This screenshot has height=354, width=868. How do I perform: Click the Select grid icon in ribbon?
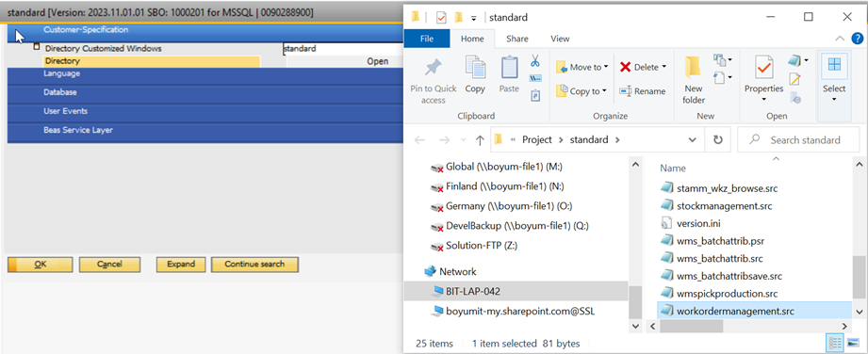point(834,65)
